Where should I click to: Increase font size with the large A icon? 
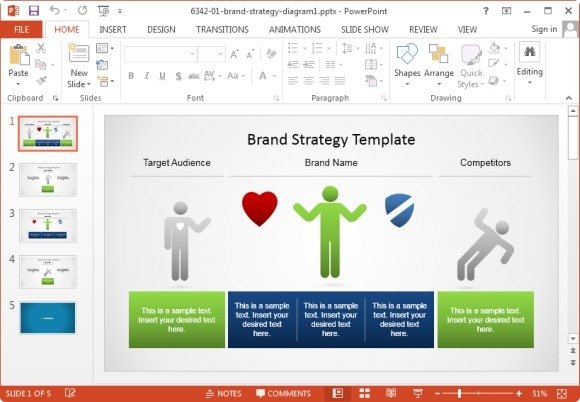[x=234, y=55]
